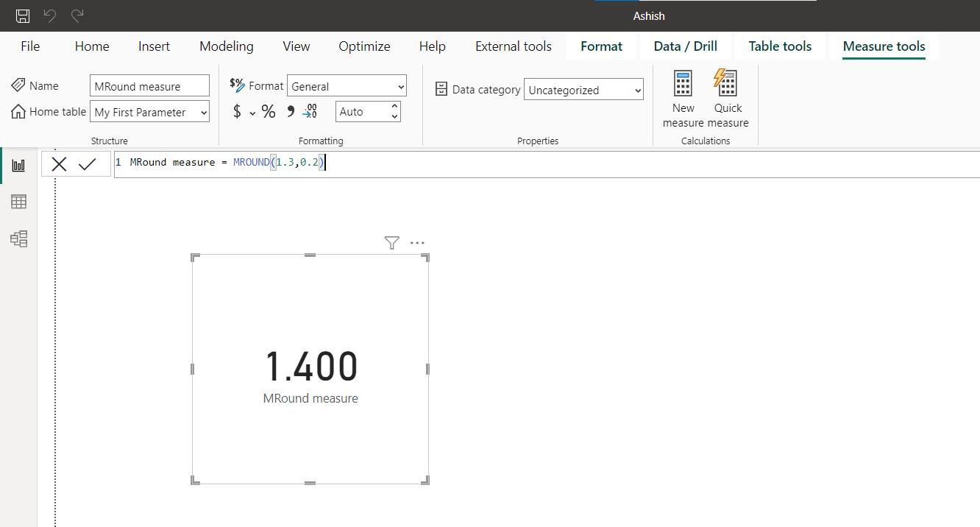Toggle percent format for the measure
The image size is (980, 527).
269,111
